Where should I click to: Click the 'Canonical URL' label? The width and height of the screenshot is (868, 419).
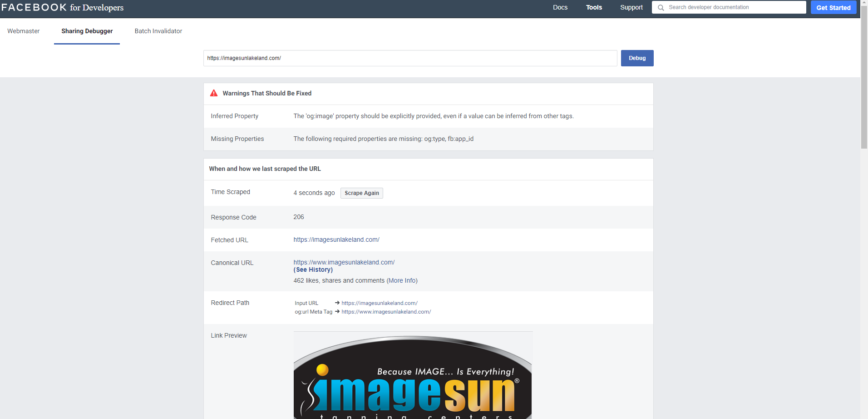[x=232, y=263]
